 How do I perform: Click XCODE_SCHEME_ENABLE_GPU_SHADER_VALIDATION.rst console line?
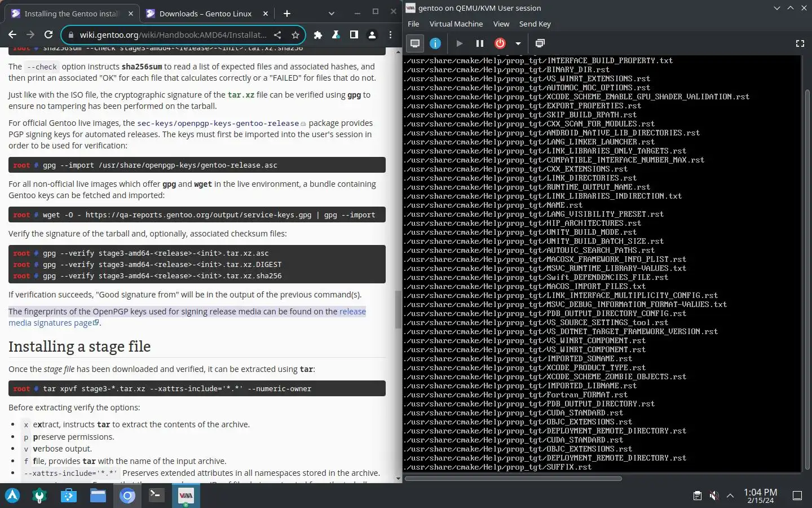click(x=577, y=97)
